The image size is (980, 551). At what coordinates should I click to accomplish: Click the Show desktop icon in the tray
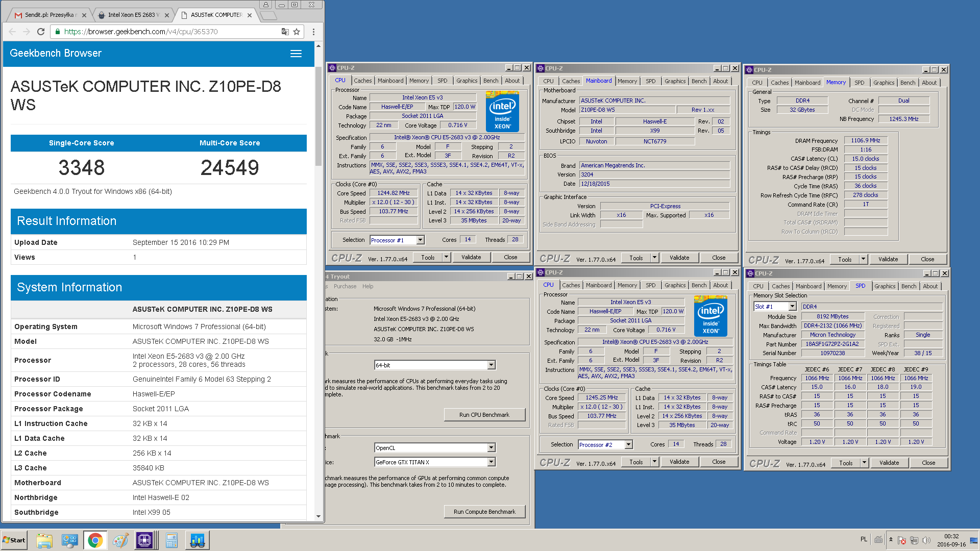click(x=974, y=540)
